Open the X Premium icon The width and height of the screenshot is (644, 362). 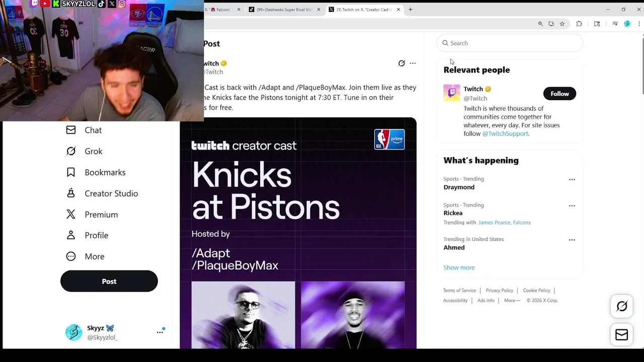[71, 214]
